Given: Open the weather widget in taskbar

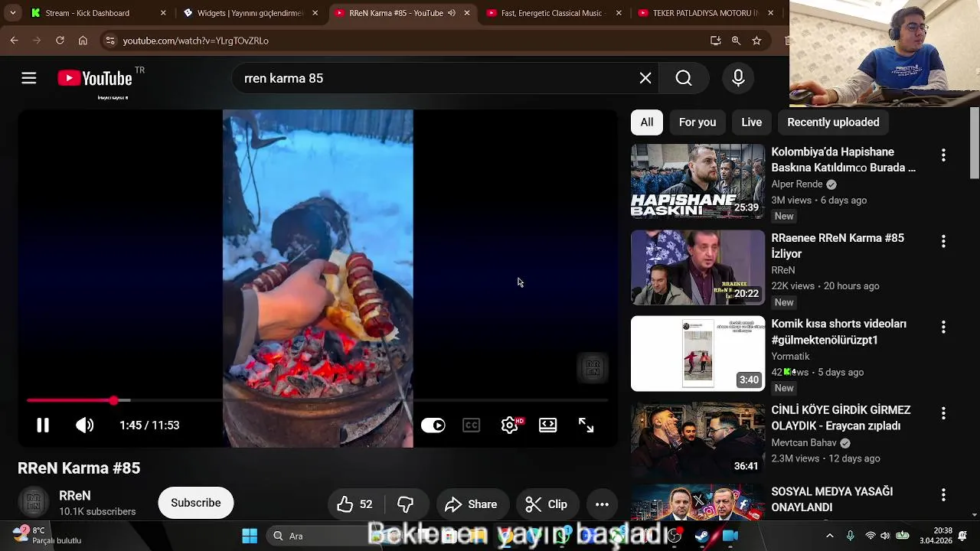Looking at the screenshot, I should click(47, 536).
